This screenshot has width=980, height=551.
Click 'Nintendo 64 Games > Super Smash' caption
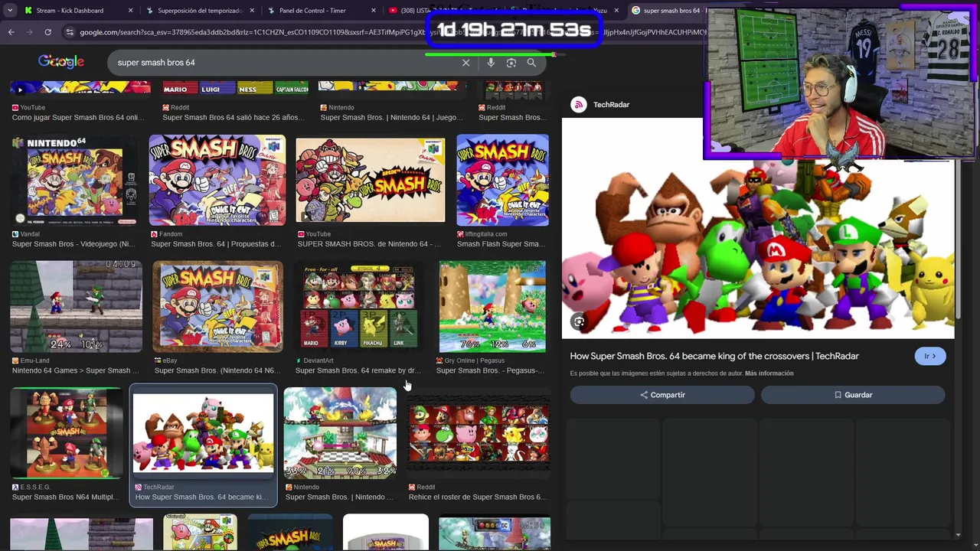[76, 370]
